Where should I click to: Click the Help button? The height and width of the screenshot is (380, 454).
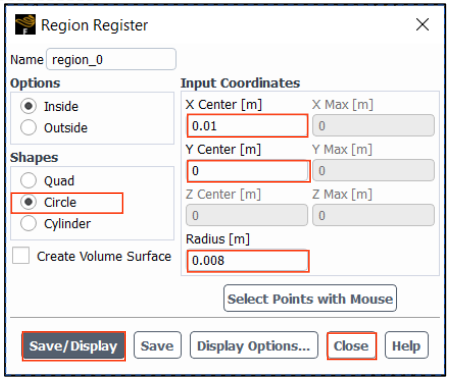[x=406, y=345]
